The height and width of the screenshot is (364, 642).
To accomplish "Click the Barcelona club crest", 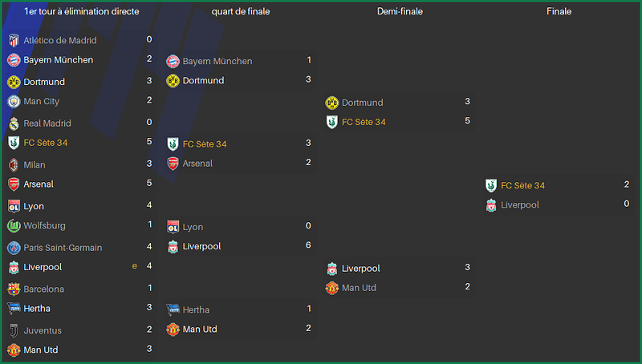I will click(14, 289).
